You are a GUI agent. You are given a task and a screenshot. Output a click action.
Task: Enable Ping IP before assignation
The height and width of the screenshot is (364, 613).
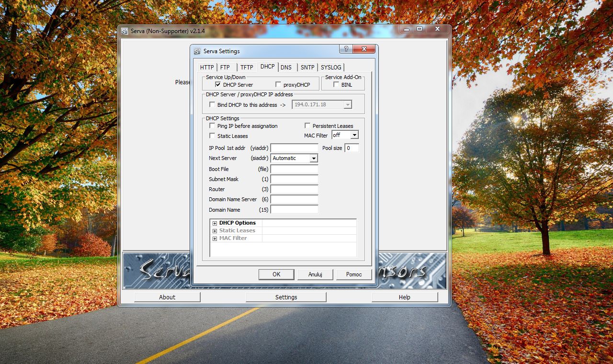click(212, 125)
